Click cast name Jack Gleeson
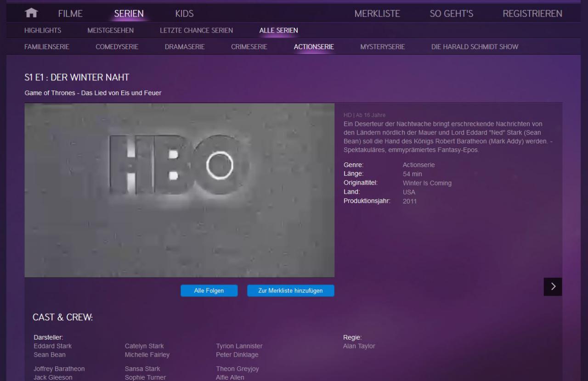 (x=53, y=377)
